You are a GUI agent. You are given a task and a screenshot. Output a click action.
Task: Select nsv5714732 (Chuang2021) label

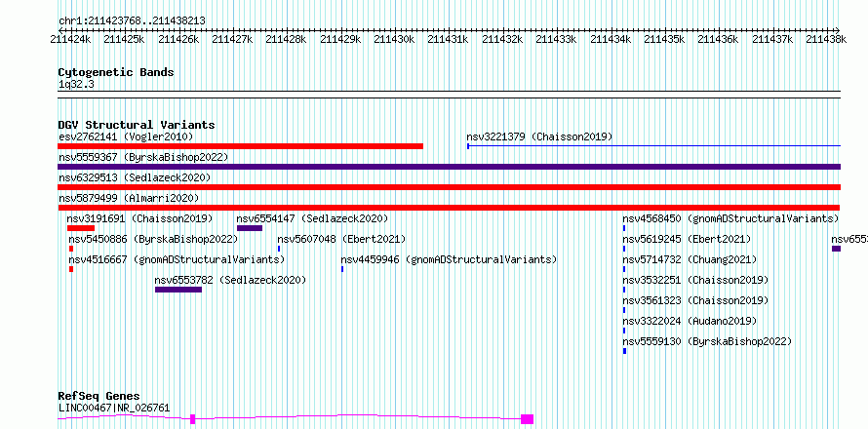tap(690, 259)
